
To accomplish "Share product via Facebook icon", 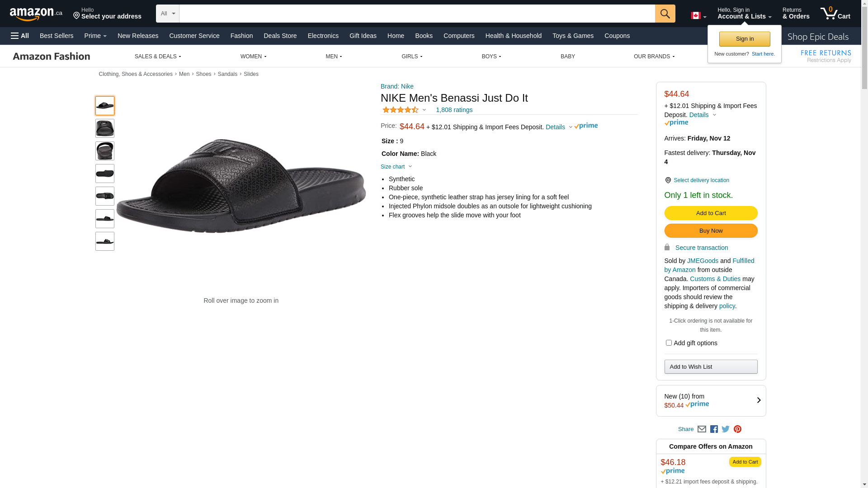I will [714, 429].
